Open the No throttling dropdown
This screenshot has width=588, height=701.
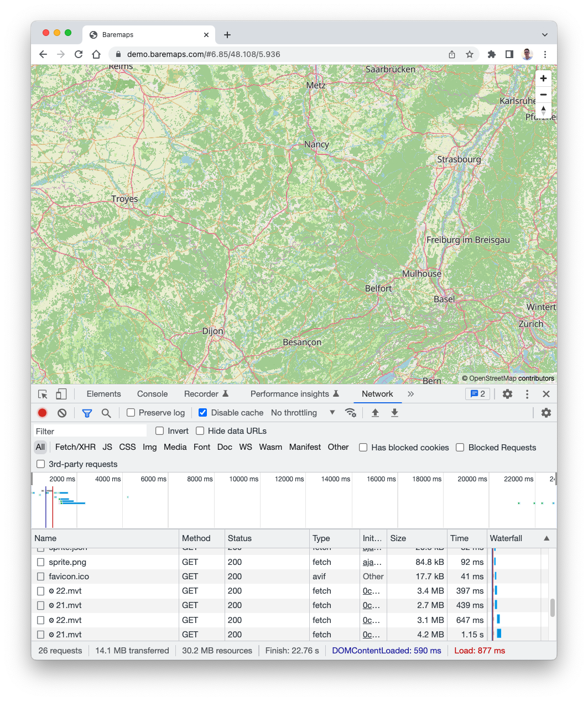pyautogui.click(x=301, y=412)
